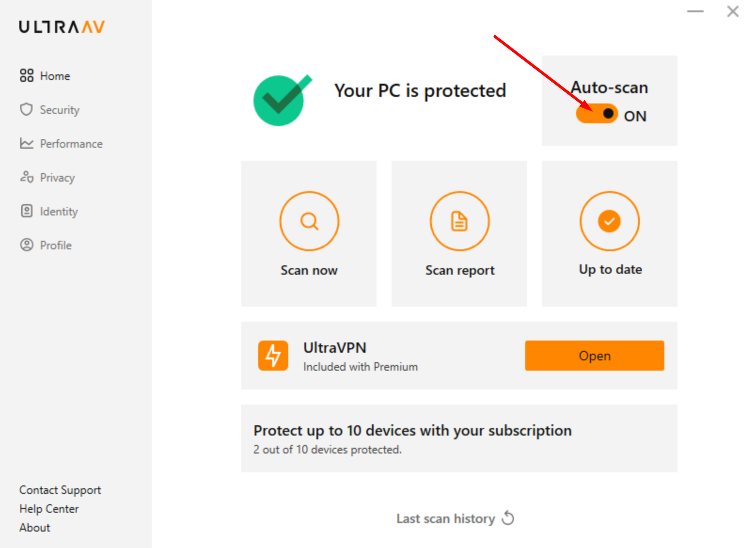Image resolution: width=756 pixels, height=548 pixels.
Task: Click the Scan now magnifier icon
Action: point(309,221)
